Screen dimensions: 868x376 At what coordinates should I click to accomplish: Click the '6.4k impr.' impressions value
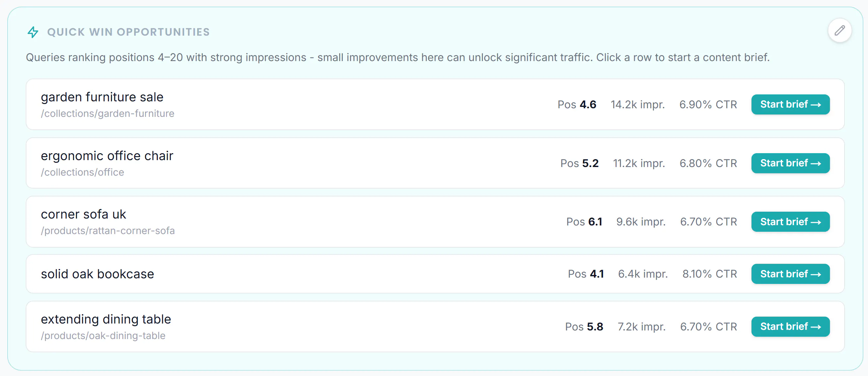(643, 274)
